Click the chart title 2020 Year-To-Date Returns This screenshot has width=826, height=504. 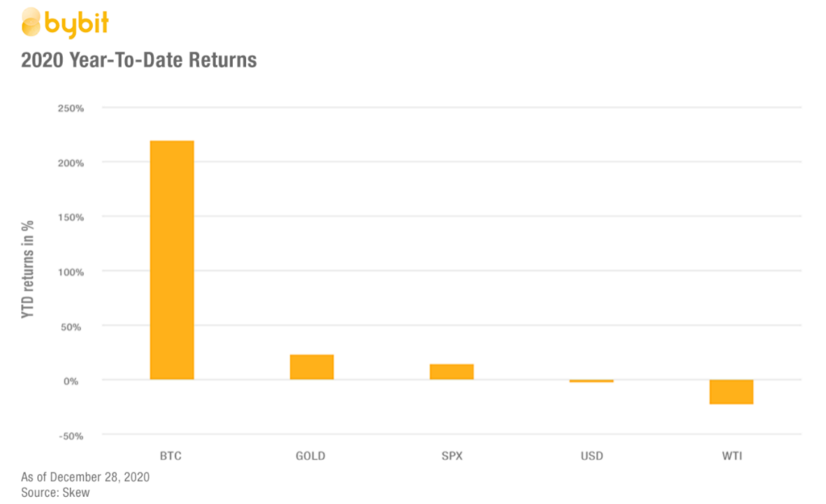(139, 60)
